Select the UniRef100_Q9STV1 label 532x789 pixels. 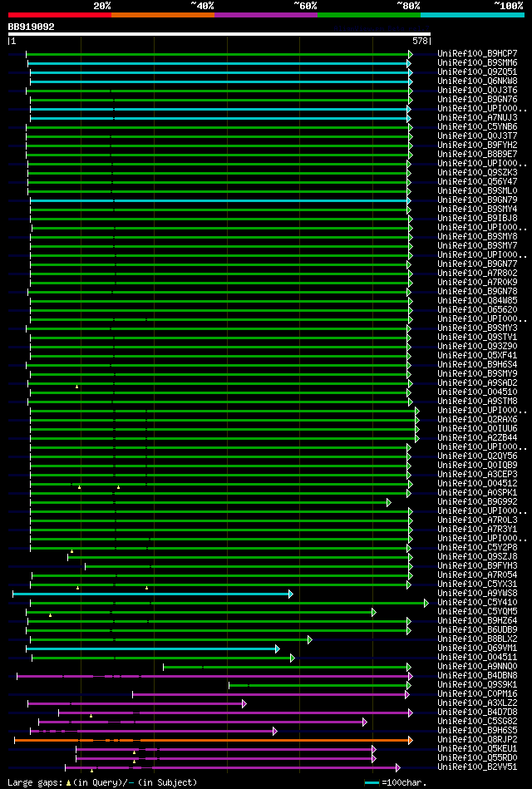click(478, 338)
